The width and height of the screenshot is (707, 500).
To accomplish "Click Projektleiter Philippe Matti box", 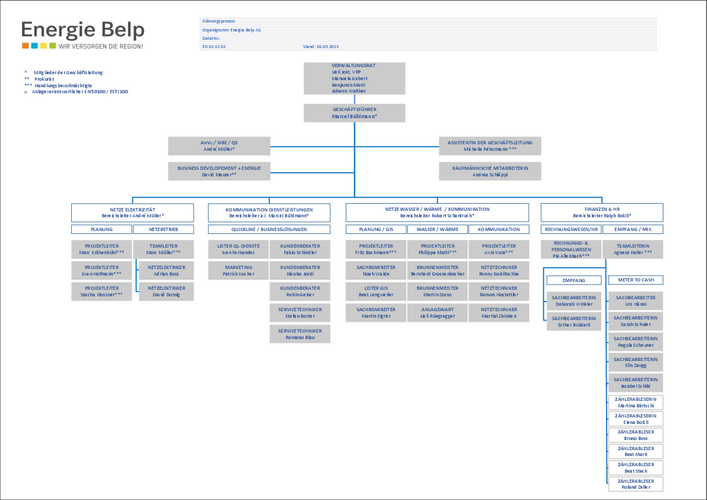I will [x=437, y=249].
